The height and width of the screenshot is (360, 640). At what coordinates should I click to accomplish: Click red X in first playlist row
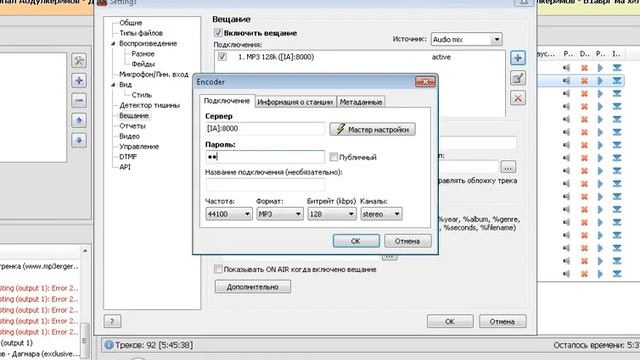tap(584, 68)
